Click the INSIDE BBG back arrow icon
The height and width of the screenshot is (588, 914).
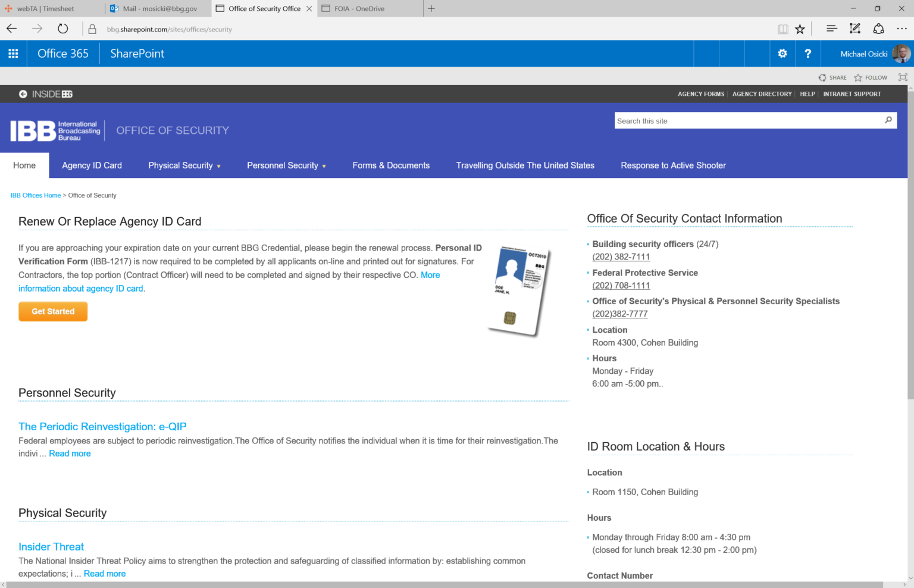[23, 94]
